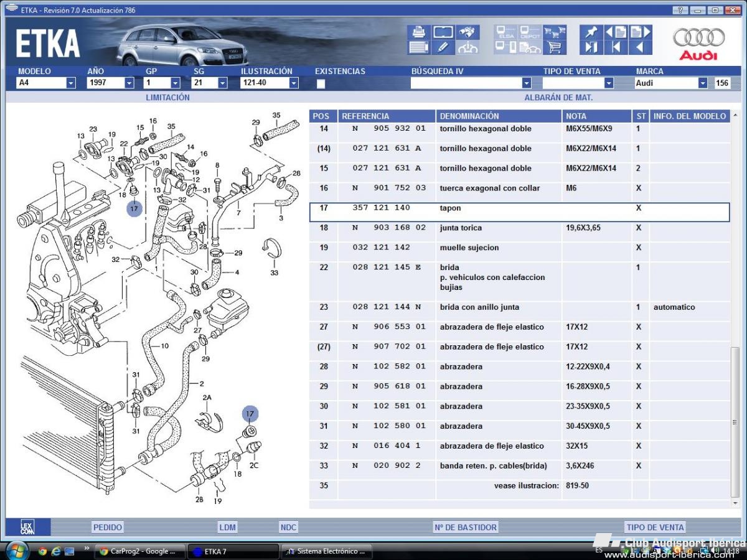Expand the MARCA dropdown showing Audi
The image size is (747, 560).
pyautogui.click(x=702, y=83)
